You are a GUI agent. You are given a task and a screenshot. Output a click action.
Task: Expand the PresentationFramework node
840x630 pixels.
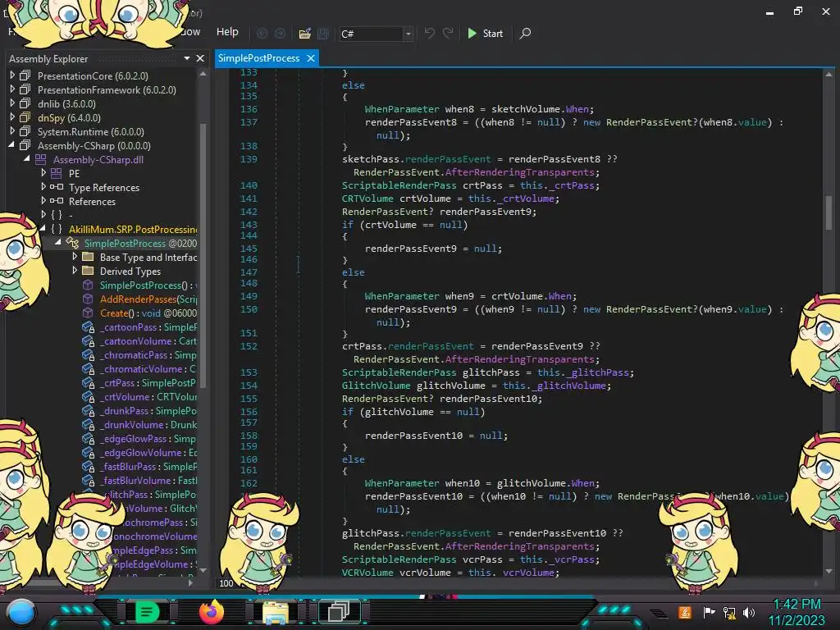[x=11, y=89]
